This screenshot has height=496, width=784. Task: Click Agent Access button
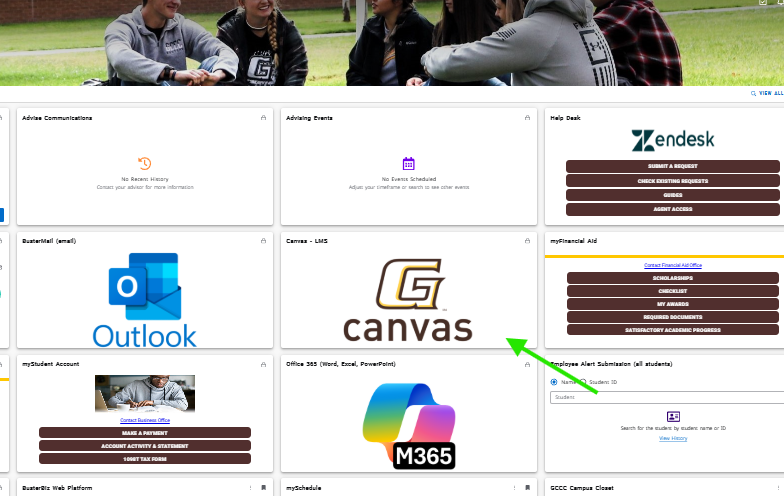(672, 209)
